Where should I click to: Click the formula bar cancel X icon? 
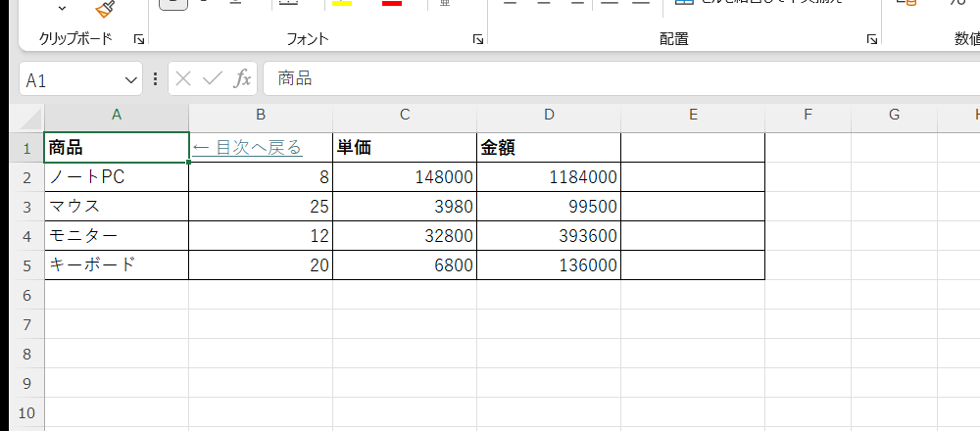[x=183, y=78]
